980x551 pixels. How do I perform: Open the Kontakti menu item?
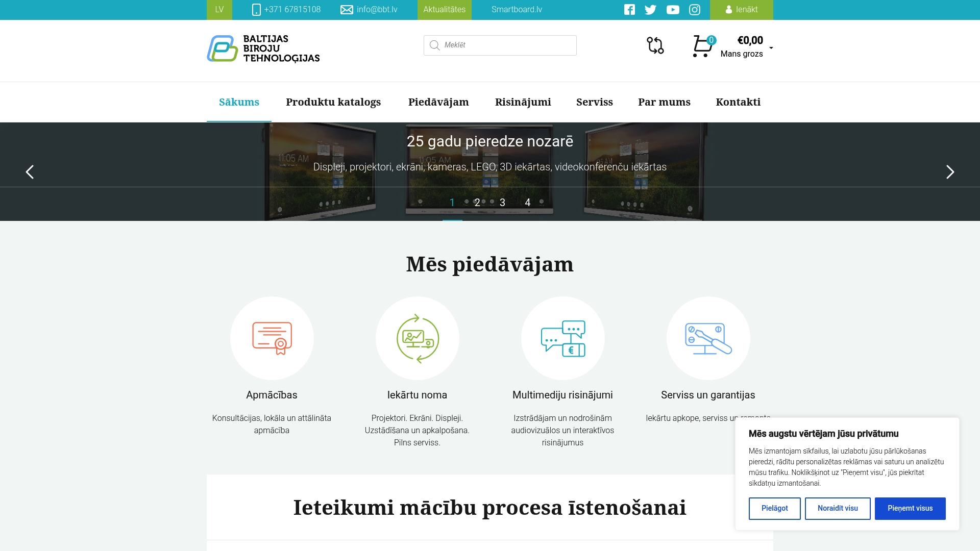(x=738, y=102)
